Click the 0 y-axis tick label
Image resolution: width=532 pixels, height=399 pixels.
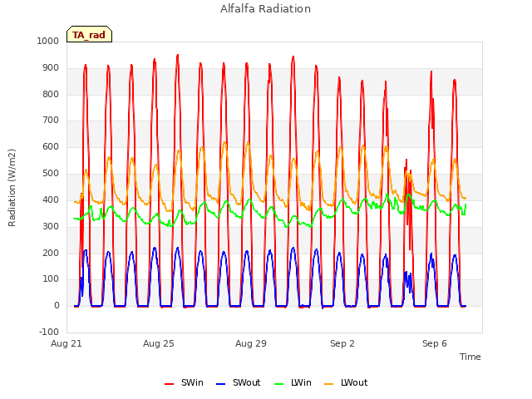click(57, 305)
